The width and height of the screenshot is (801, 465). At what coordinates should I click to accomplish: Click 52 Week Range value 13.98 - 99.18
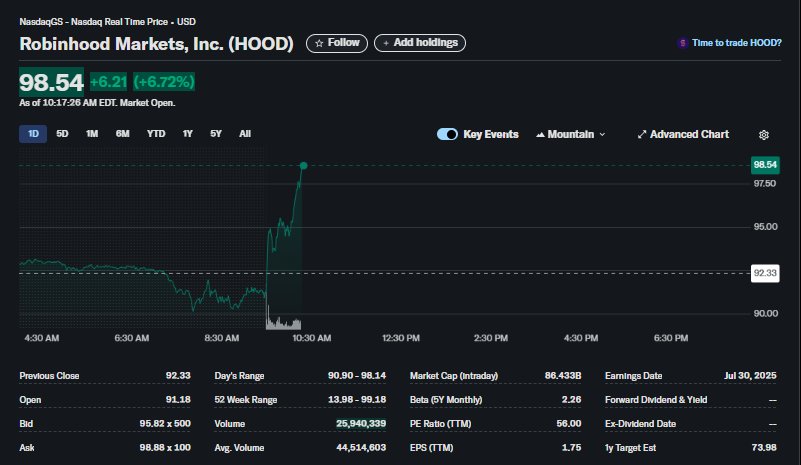click(x=357, y=400)
